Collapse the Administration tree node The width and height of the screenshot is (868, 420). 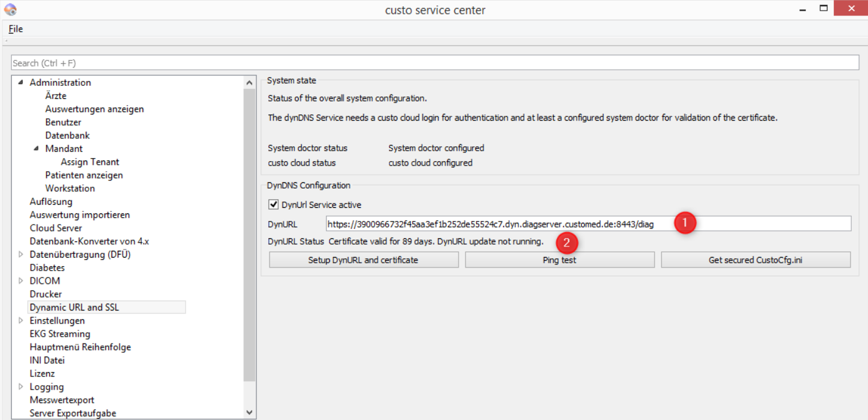coord(21,82)
